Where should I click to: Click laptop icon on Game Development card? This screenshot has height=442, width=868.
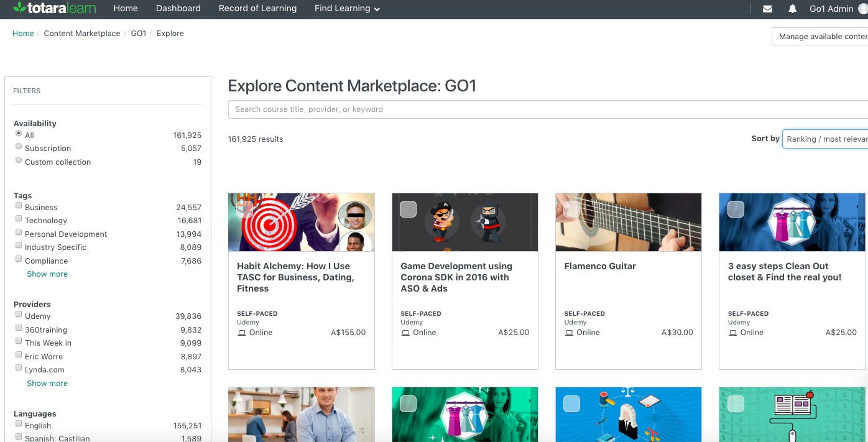405,333
